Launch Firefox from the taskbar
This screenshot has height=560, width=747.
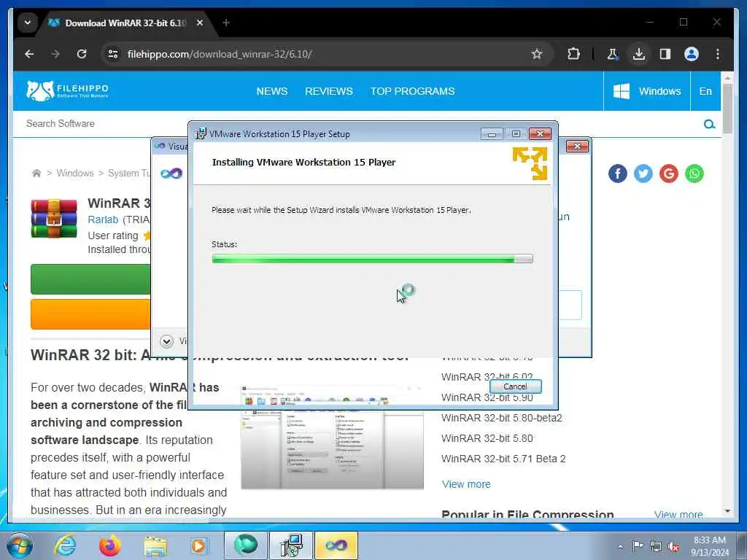pos(110,545)
